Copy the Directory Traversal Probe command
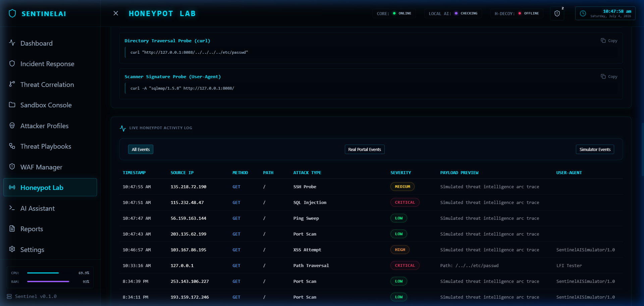 pos(609,41)
